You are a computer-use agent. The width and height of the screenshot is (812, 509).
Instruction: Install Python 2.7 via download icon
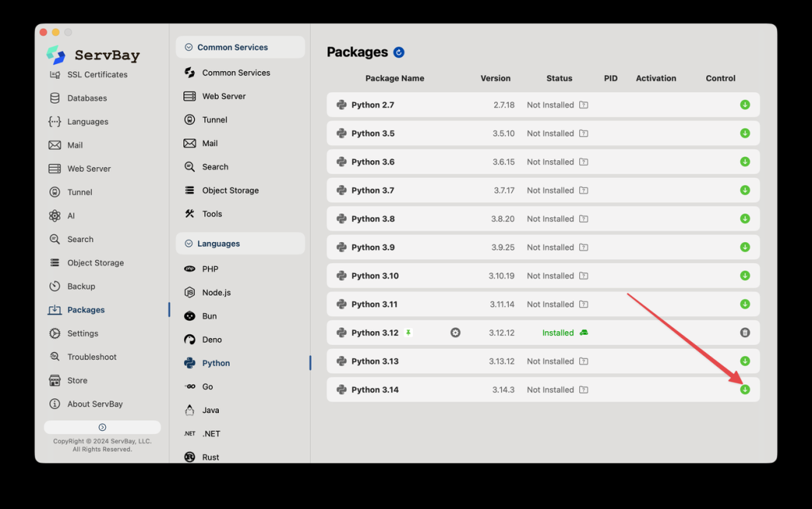[745, 105]
